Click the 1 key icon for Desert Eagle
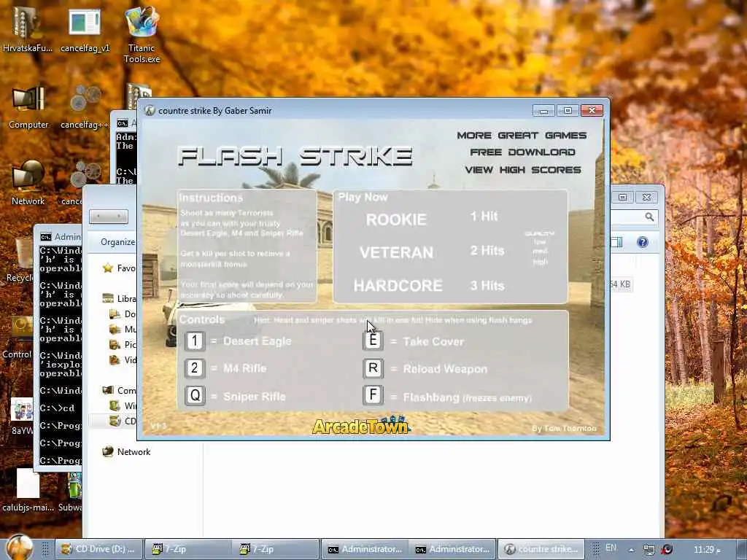This screenshot has width=747, height=560. coord(194,341)
